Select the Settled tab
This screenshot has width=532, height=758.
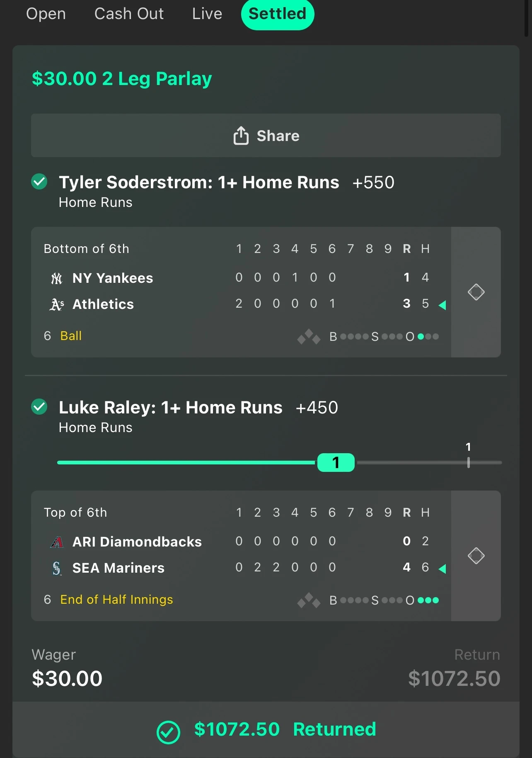pos(278,14)
